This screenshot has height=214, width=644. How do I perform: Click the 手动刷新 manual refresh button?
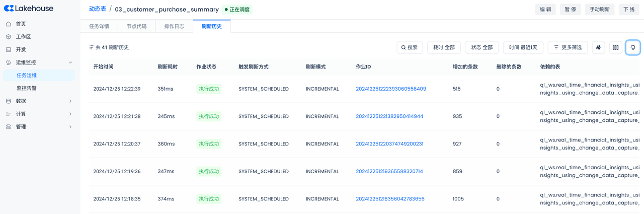(x=599, y=9)
